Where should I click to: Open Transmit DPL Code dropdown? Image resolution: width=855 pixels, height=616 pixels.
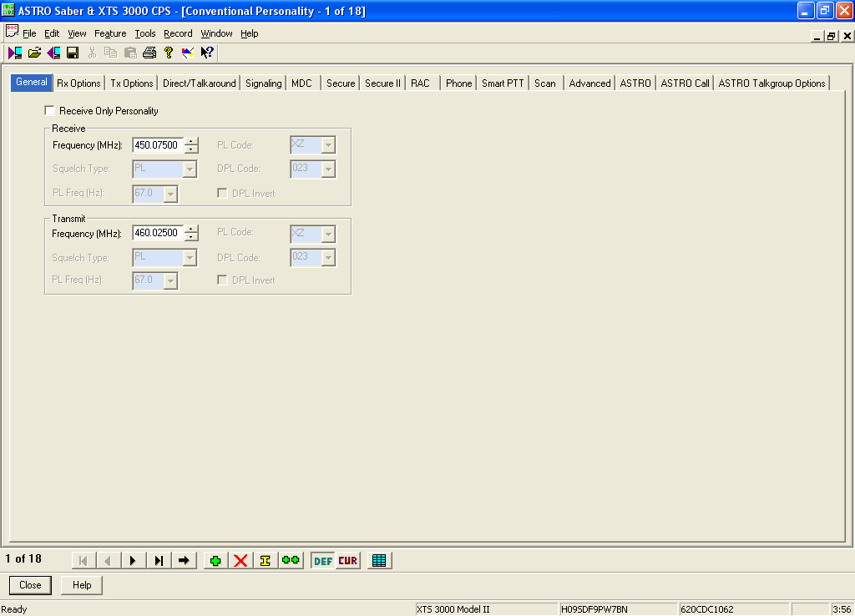coord(327,257)
